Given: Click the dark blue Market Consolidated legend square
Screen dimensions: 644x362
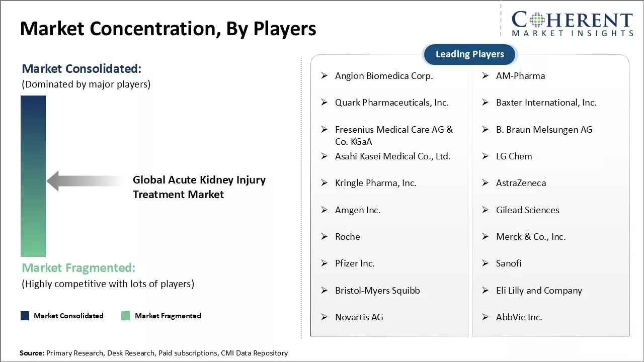Looking at the screenshot, I should 25,316.
